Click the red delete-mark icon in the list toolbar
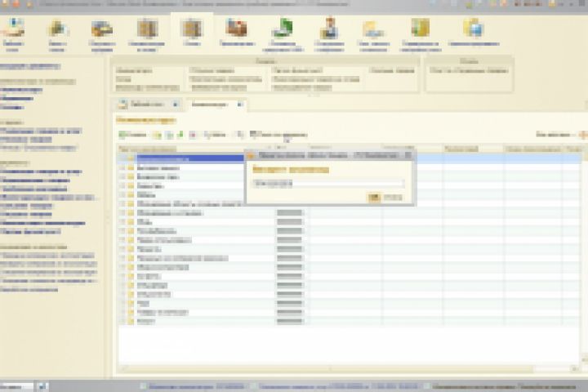The height and width of the screenshot is (392, 588). point(193,135)
